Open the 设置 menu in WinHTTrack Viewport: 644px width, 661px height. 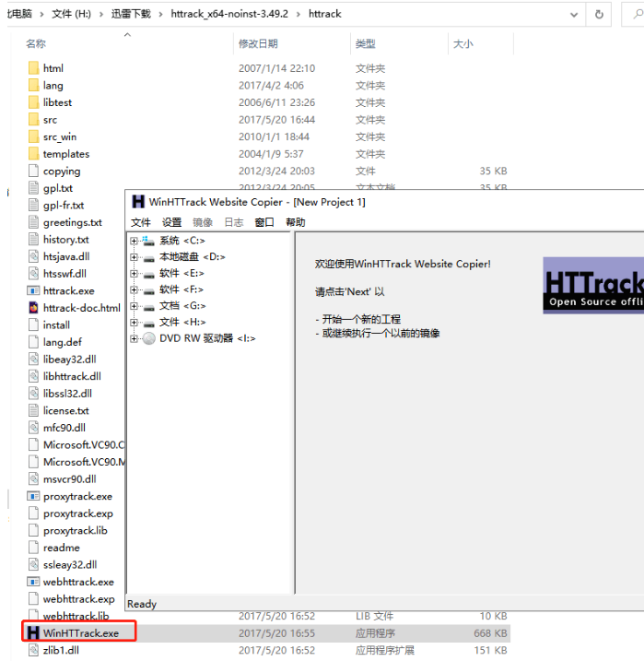coord(172,222)
